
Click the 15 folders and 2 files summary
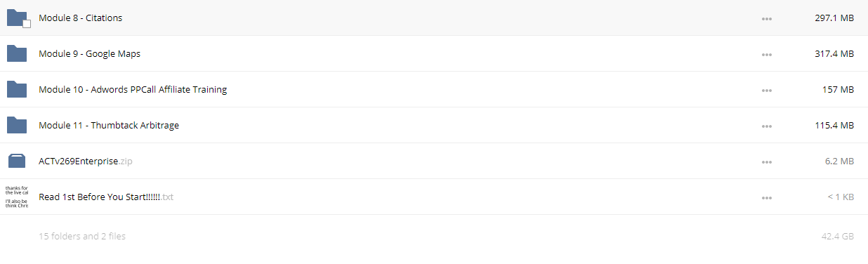(x=82, y=237)
